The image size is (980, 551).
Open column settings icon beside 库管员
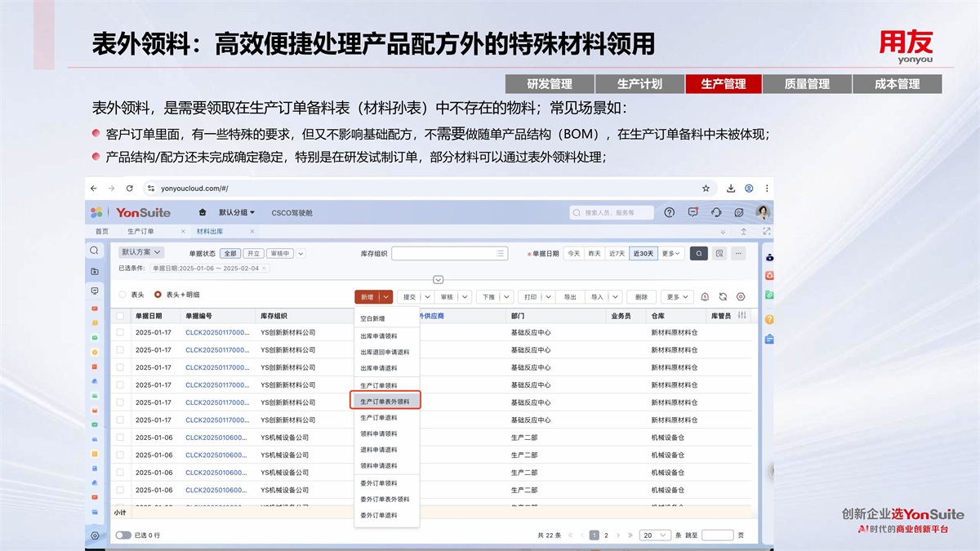(742, 316)
